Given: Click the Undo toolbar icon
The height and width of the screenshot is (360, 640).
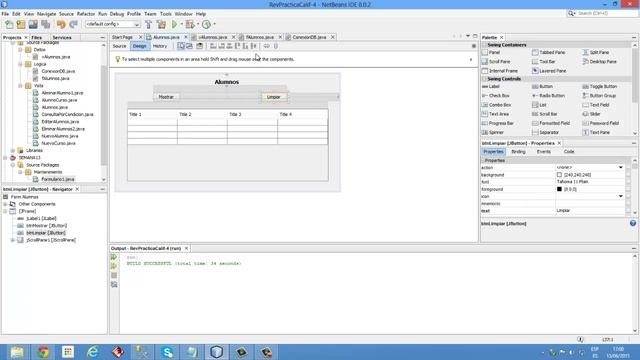Looking at the screenshot, I should (61, 24).
